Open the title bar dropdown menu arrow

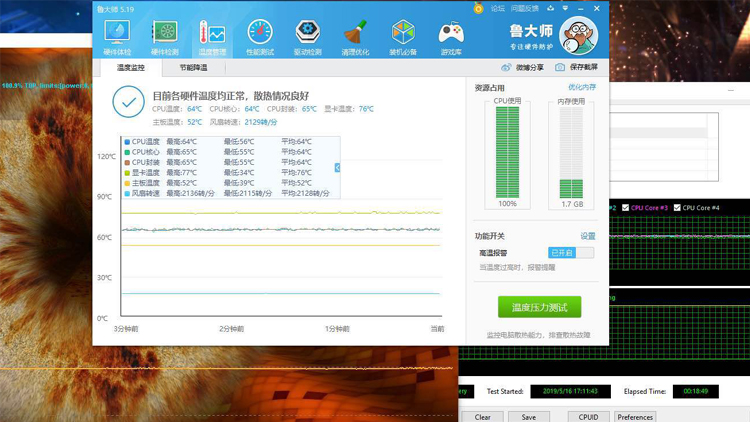coord(565,8)
